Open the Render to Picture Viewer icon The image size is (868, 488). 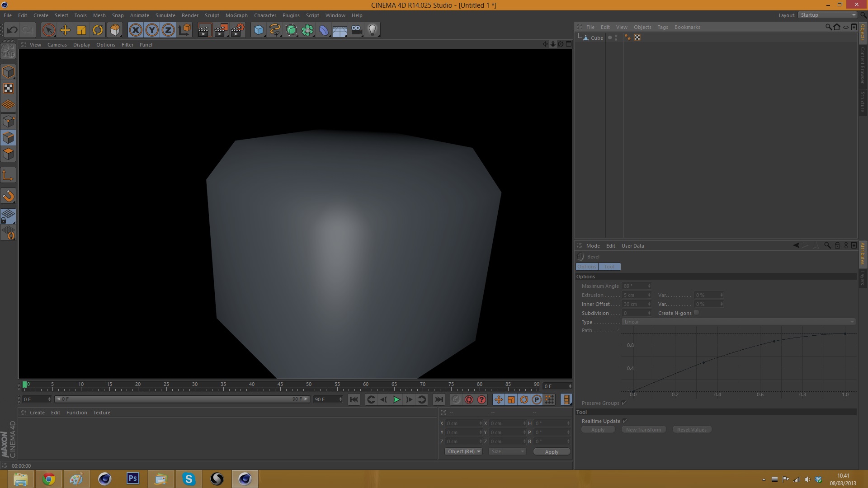(221, 30)
